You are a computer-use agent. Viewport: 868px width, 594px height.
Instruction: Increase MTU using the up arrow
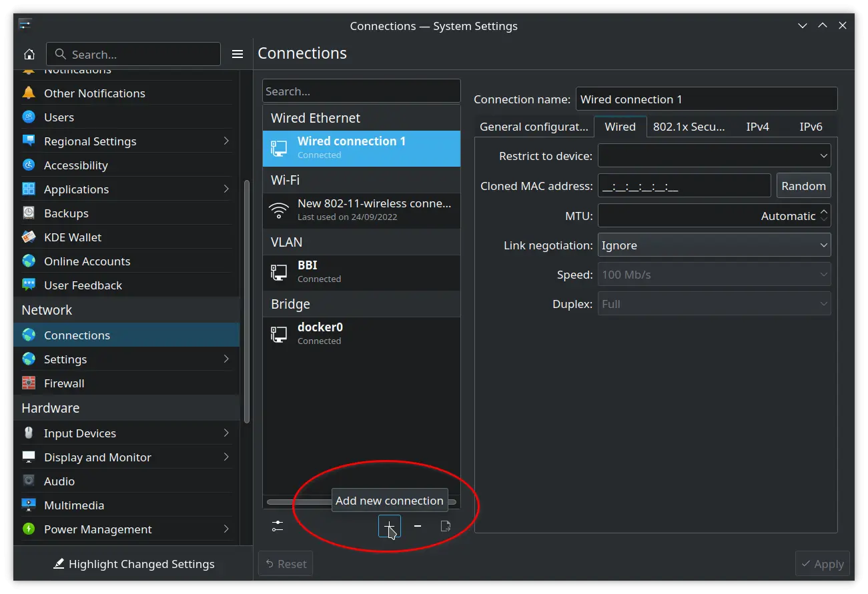tap(825, 211)
